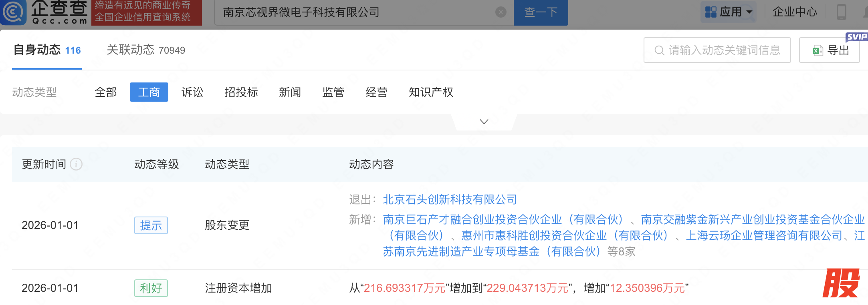
Task: Choose the 招投标 filter option
Action: (241, 92)
